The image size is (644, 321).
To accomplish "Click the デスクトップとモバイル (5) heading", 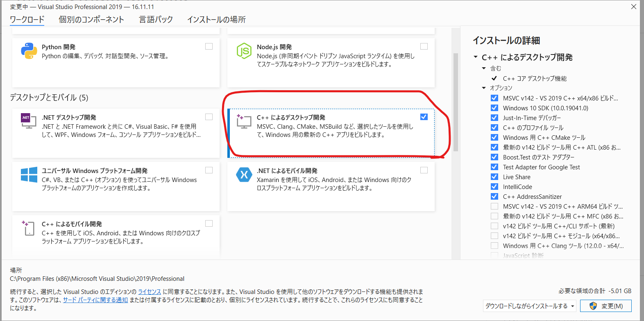I will [49, 98].
